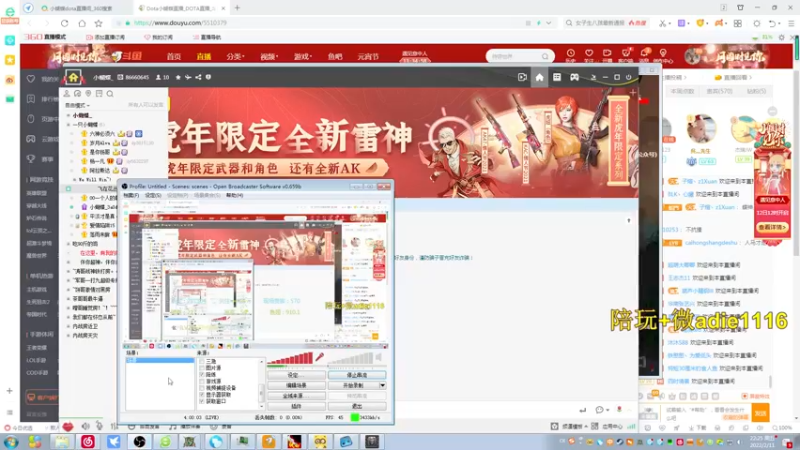Select 直播 on Douyu navigation
The width and height of the screenshot is (800, 450).
[204, 57]
